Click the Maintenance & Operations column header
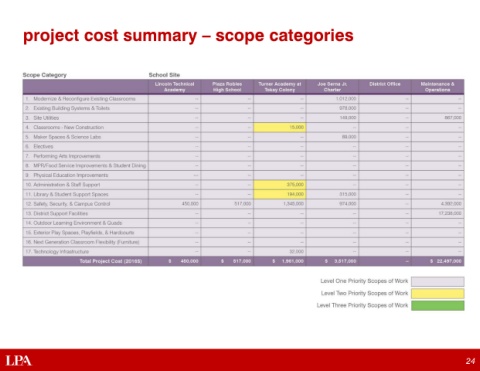480x371 pixels. (437, 87)
